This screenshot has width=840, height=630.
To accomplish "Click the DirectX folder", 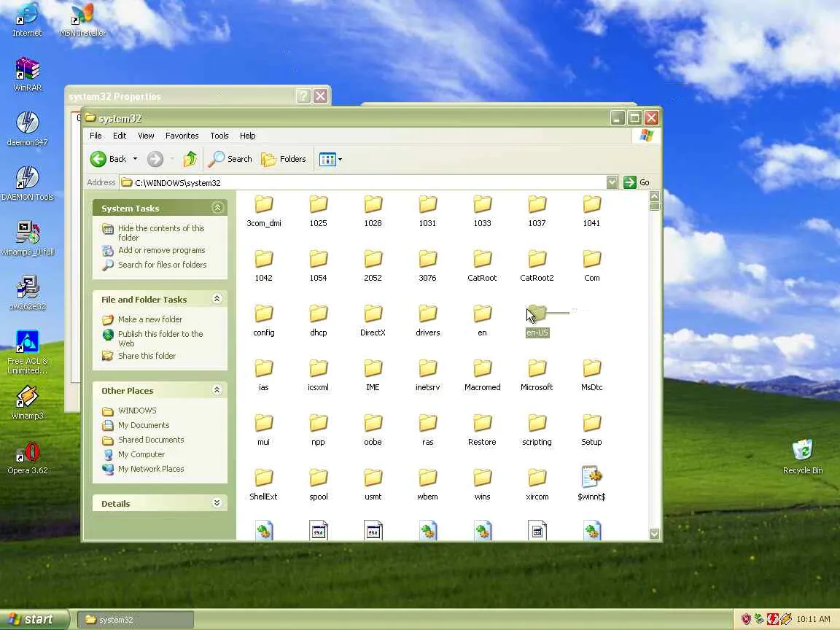I will point(373,320).
